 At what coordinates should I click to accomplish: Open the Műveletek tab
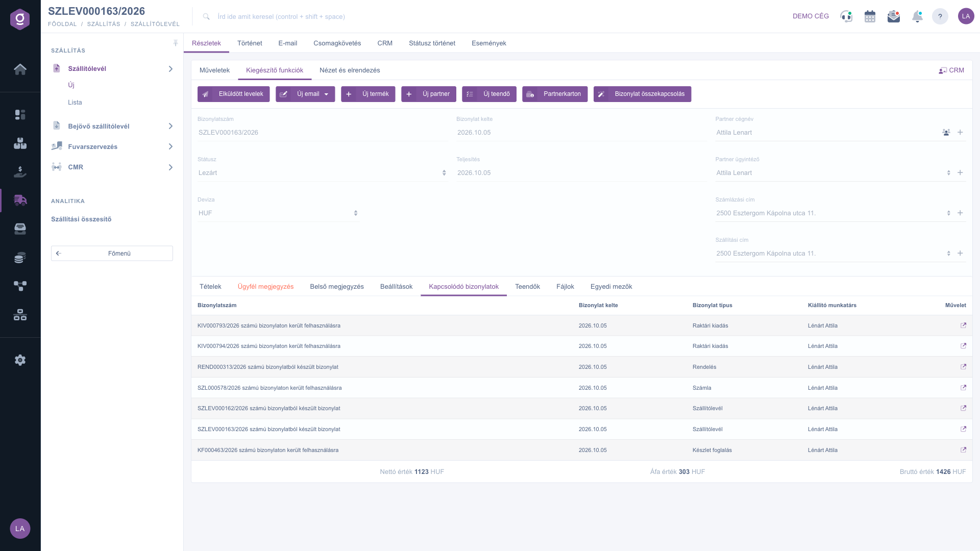[x=214, y=70]
